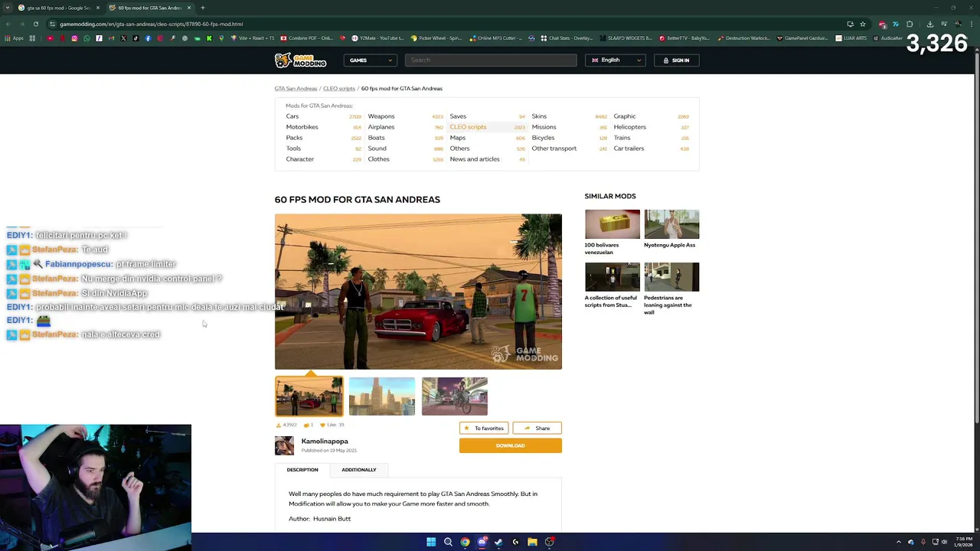Open the GAMES dropdown menu
980x551 pixels.
pos(371,60)
